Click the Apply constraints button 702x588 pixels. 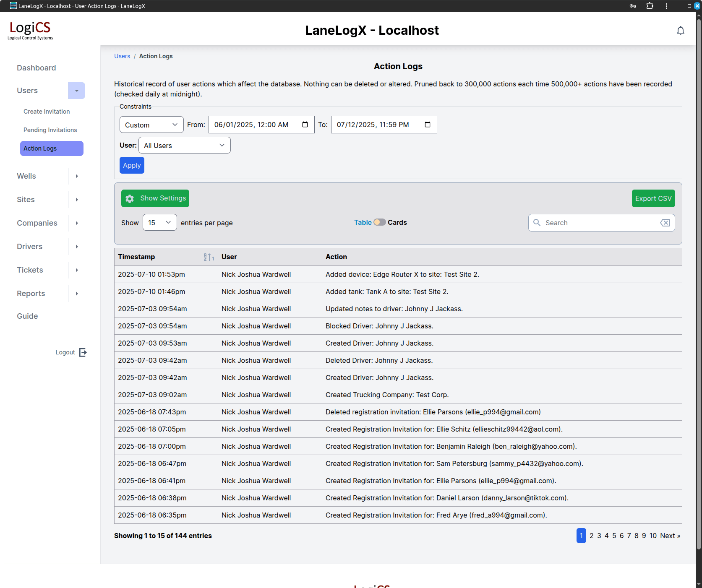(x=132, y=165)
